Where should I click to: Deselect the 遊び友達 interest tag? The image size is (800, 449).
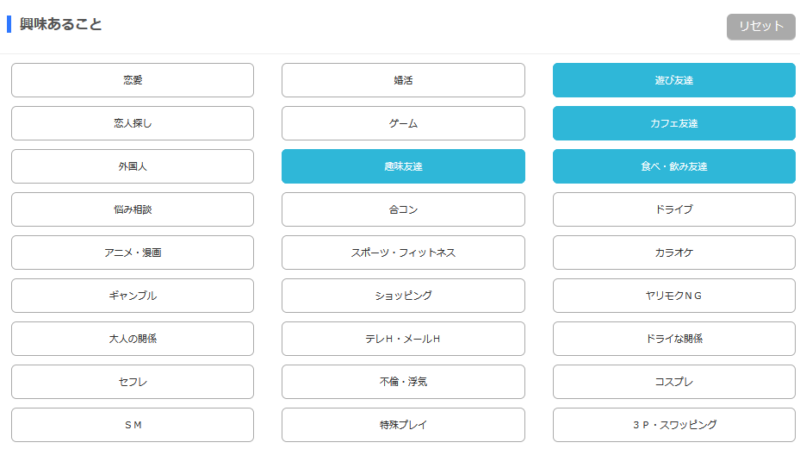pyautogui.click(x=674, y=80)
